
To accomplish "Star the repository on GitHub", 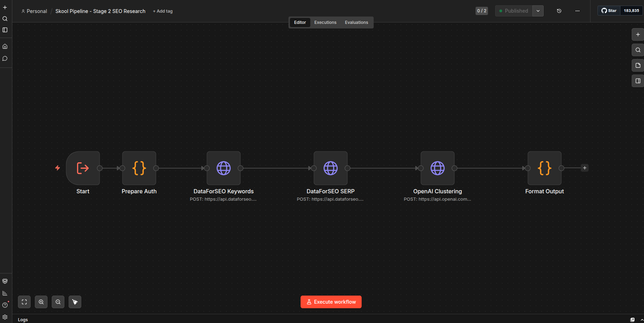I will [609, 11].
